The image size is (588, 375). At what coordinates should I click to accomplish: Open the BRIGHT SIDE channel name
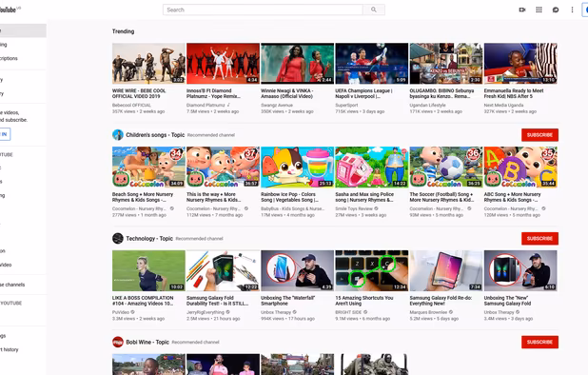click(x=348, y=312)
